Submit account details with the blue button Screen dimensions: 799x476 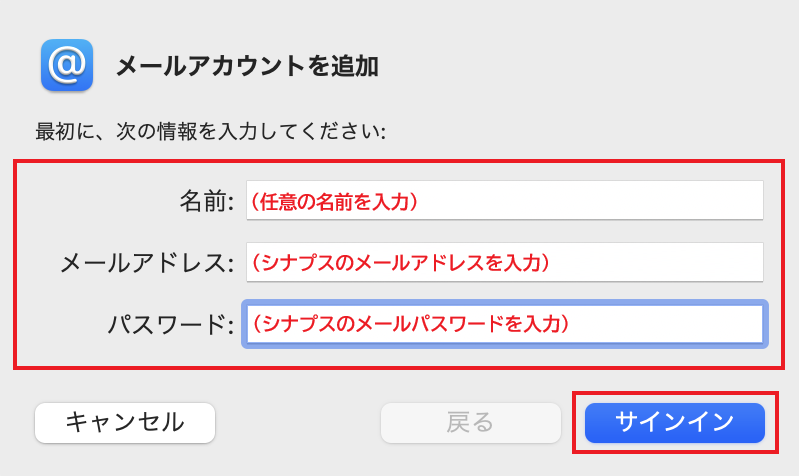coord(674,422)
